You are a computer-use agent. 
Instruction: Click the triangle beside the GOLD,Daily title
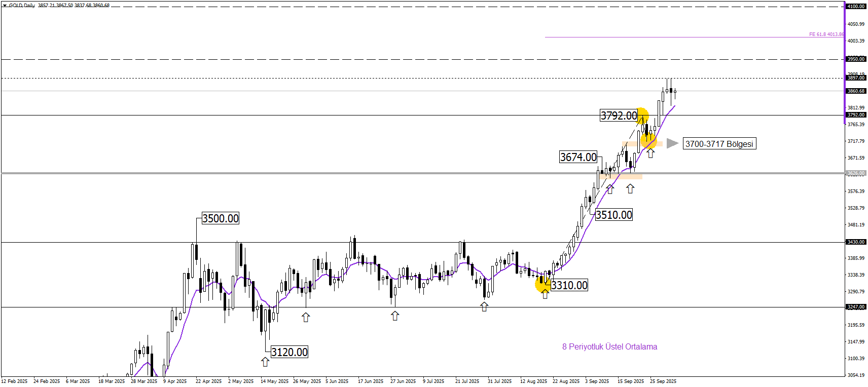[x=5, y=6]
